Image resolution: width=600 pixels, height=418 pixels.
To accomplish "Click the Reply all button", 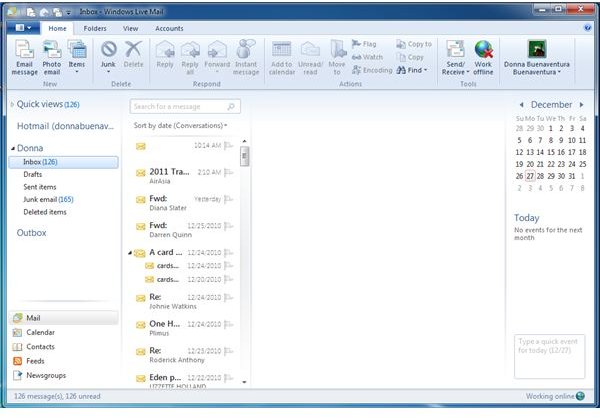I will 190,58.
